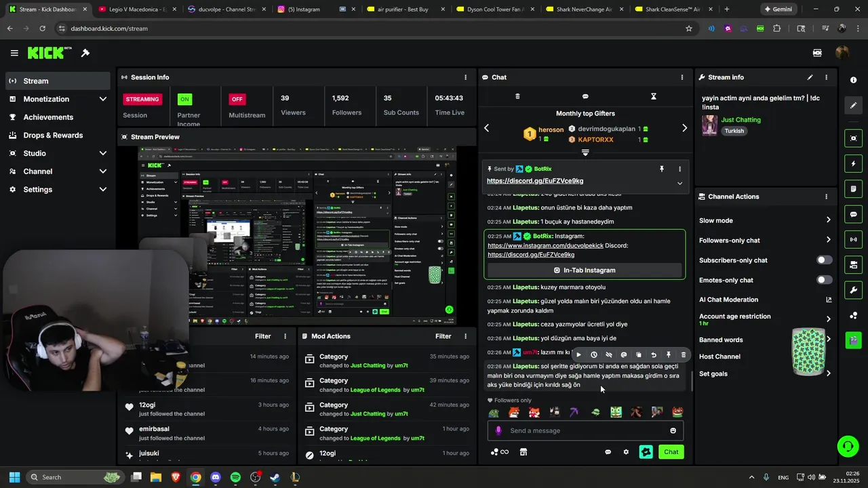Image resolution: width=868 pixels, height=488 pixels.
Task: Click the mention @ icon in message toolbar
Action: click(624, 354)
